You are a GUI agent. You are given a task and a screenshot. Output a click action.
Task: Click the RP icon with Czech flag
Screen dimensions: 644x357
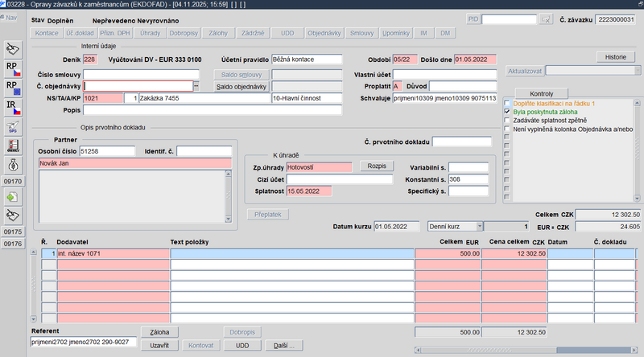(x=14, y=68)
